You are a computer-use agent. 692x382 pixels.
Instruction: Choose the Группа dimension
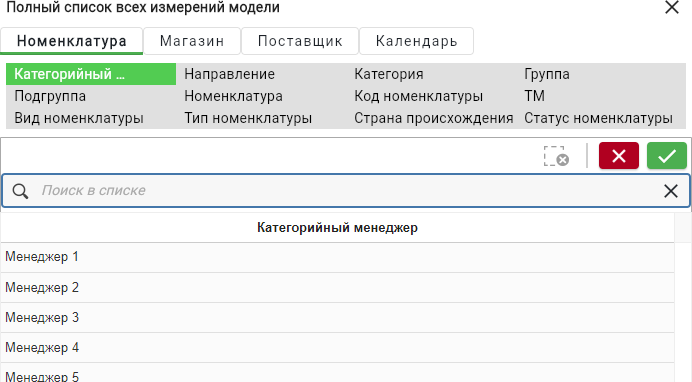click(x=547, y=74)
